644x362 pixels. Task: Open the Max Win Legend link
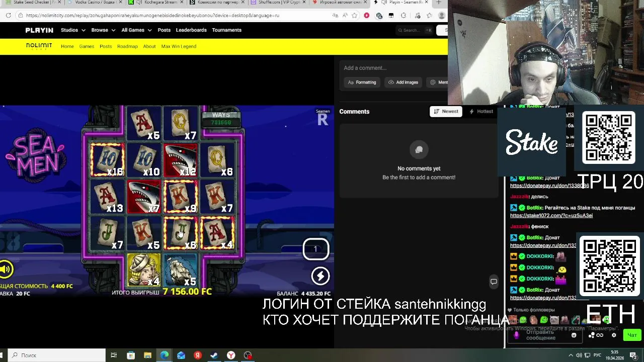179,46
